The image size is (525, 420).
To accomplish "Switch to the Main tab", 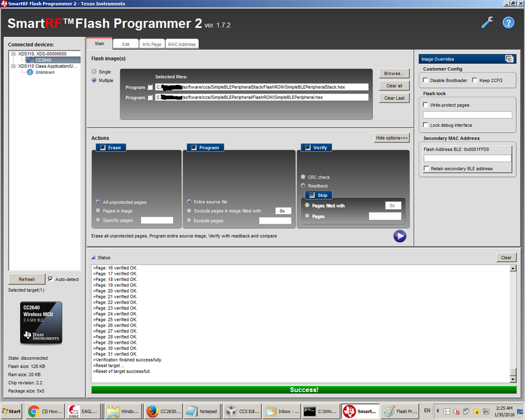I will click(99, 44).
